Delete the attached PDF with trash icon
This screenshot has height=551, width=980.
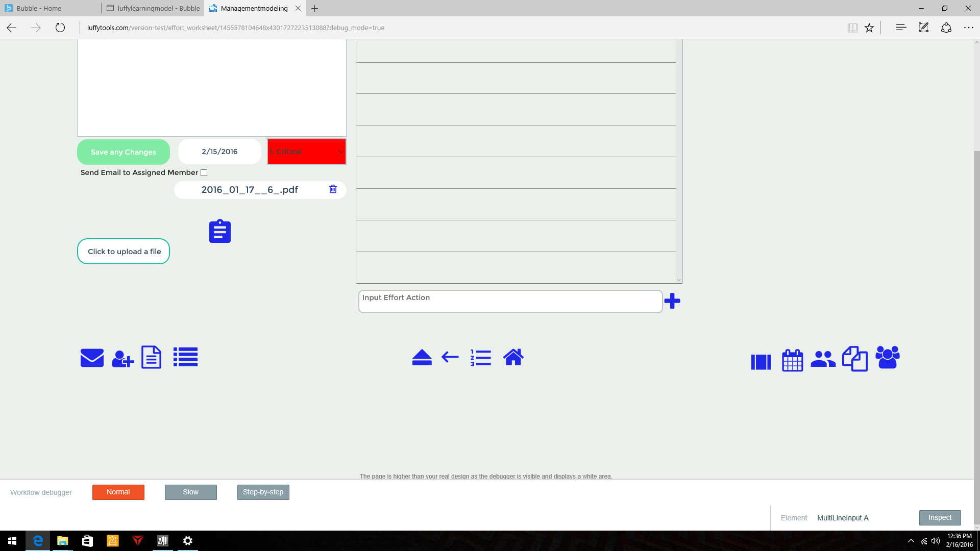click(x=333, y=189)
